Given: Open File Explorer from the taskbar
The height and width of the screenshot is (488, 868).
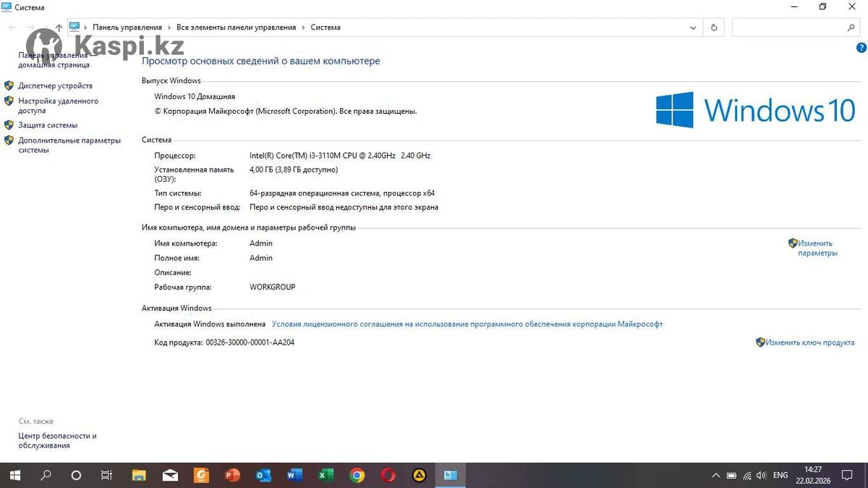Looking at the screenshot, I should 139,476.
